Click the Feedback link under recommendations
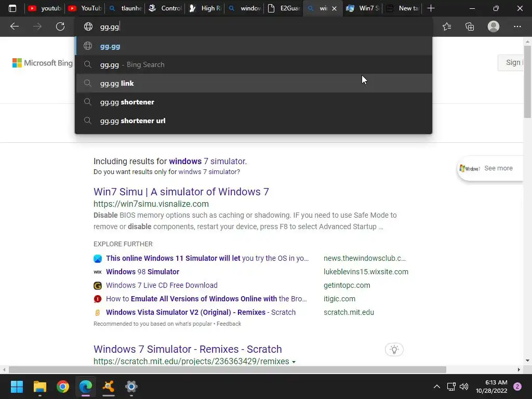 click(x=229, y=324)
